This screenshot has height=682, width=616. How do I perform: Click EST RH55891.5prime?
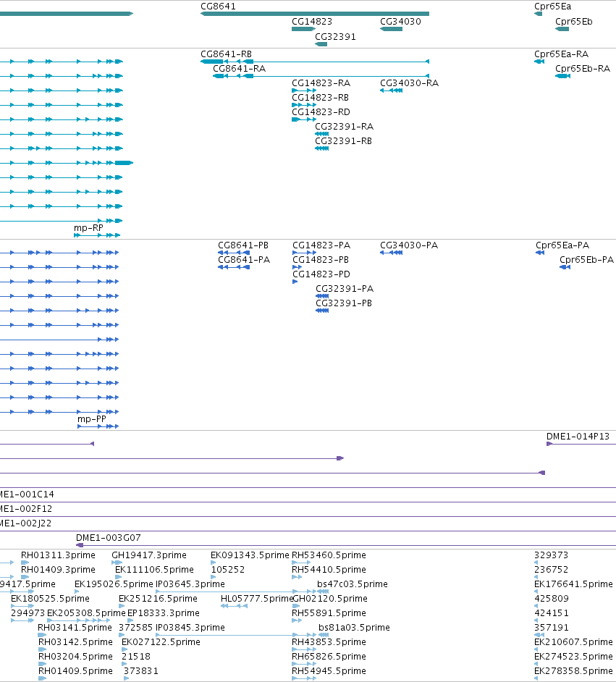[329, 612]
